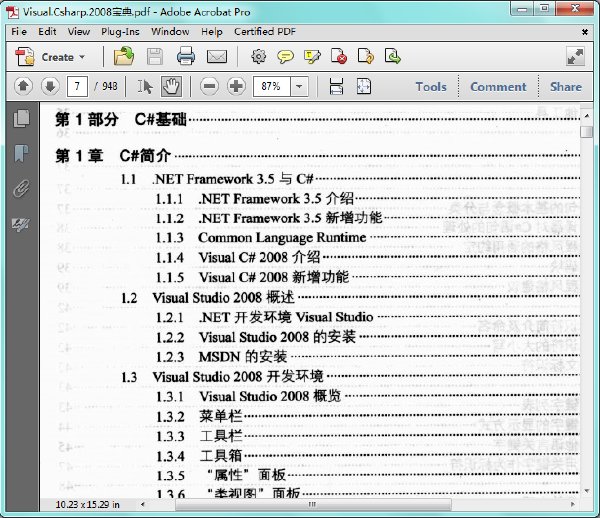The height and width of the screenshot is (518, 600).
Task: Click the extract pages icon
Action: pos(393,56)
